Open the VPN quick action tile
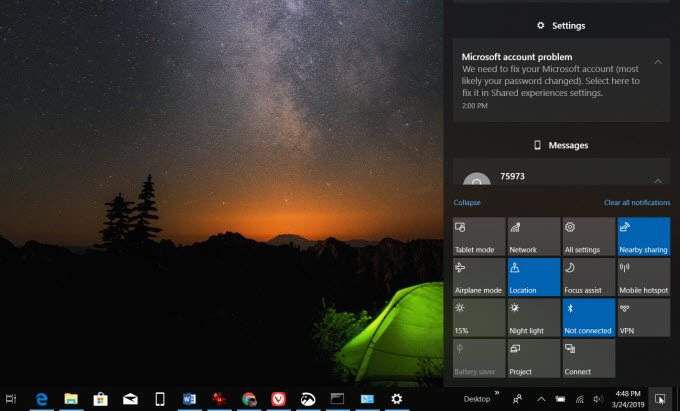Image resolution: width=680 pixels, height=411 pixels. pos(644,318)
